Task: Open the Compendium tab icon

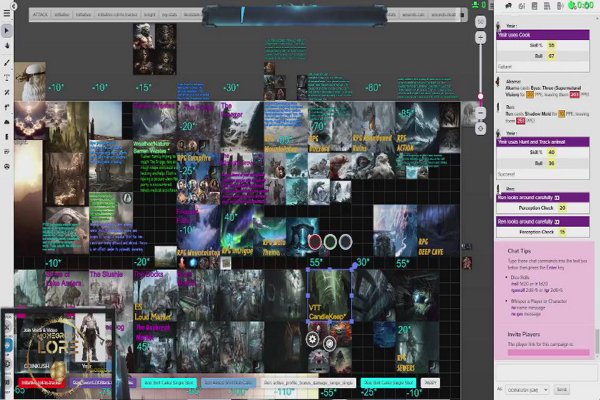Action: [547, 6]
